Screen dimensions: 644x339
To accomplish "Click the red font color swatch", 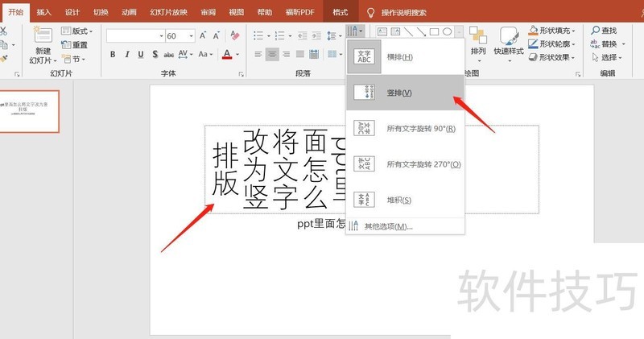I will click(227, 55).
